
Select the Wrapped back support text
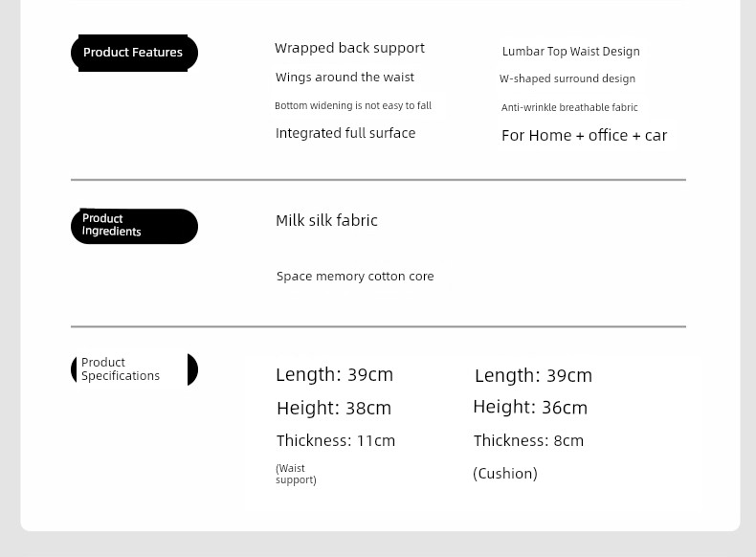(x=349, y=48)
